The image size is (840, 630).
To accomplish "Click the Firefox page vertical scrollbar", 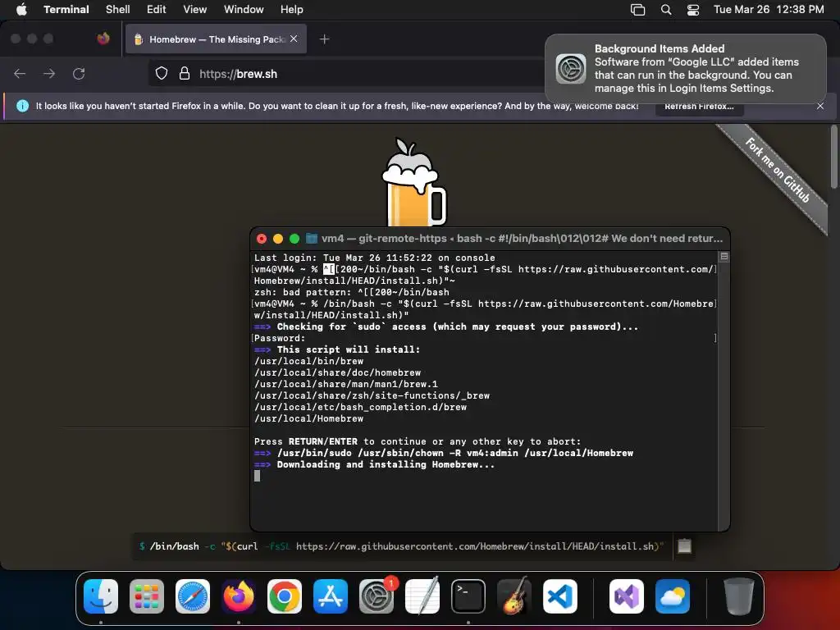I will 833,157.
